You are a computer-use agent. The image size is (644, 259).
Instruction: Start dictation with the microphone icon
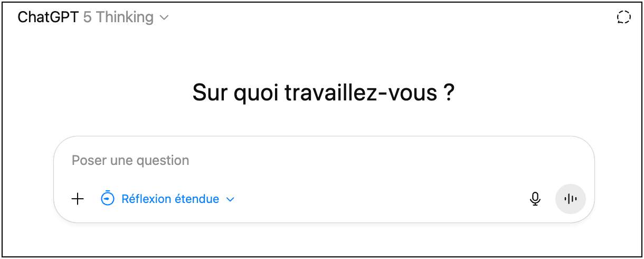coord(535,199)
